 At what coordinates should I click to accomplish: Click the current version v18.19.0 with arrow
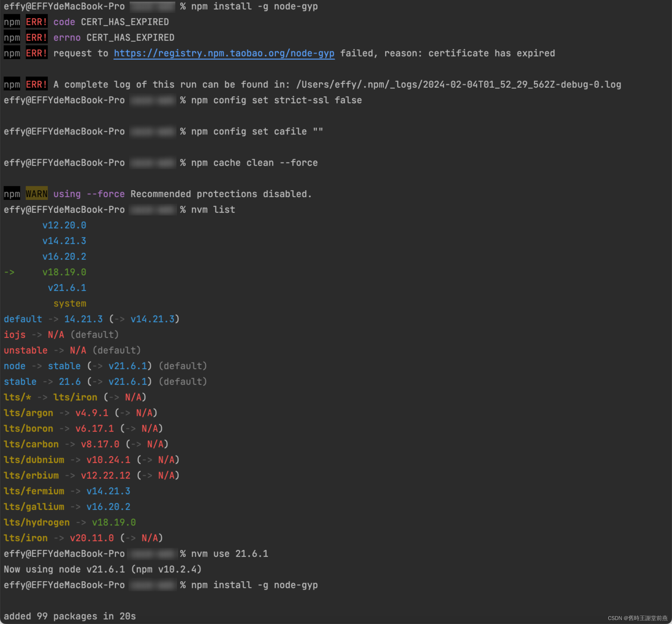pyautogui.click(x=45, y=272)
